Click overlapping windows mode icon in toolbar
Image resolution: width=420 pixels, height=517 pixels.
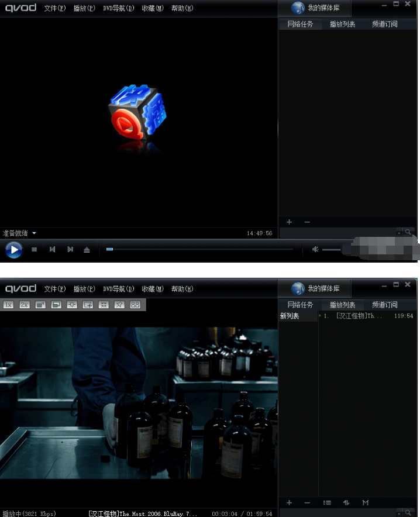[x=56, y=305]
